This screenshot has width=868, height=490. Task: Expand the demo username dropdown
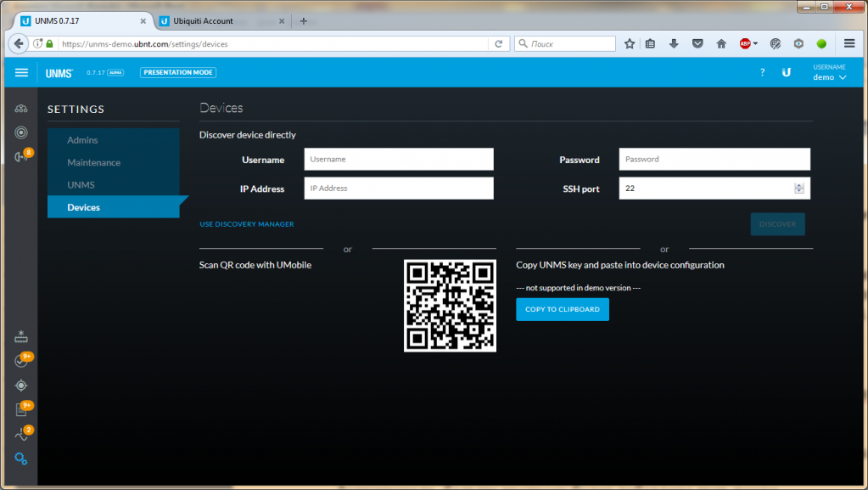829,77
